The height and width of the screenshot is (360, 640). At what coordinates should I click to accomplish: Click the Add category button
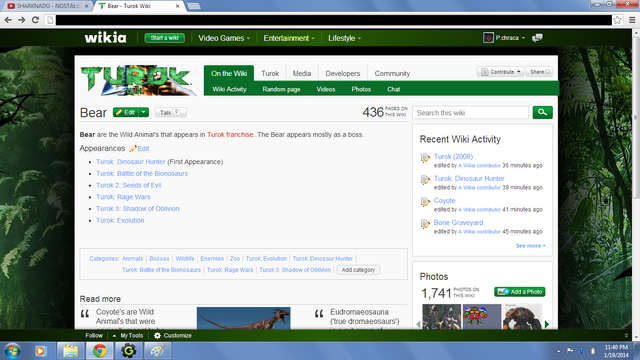point(358,270)
